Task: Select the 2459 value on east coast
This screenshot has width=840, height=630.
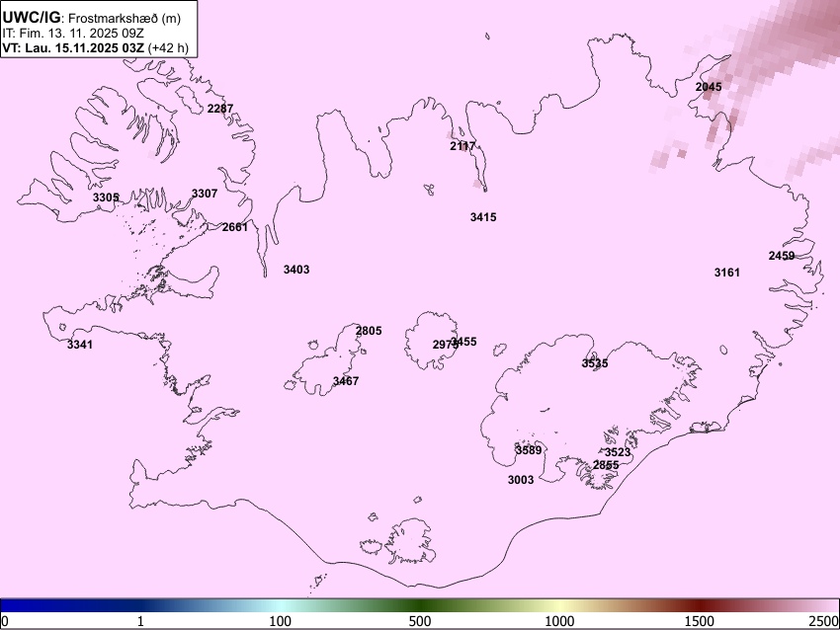Action: pyautogui.click(x=782, y=256)
